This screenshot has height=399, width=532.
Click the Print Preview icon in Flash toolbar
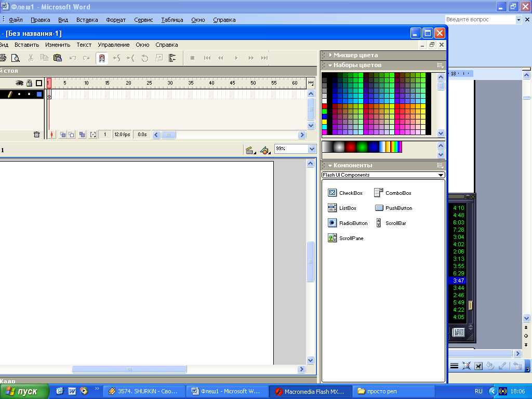(16, 58)
